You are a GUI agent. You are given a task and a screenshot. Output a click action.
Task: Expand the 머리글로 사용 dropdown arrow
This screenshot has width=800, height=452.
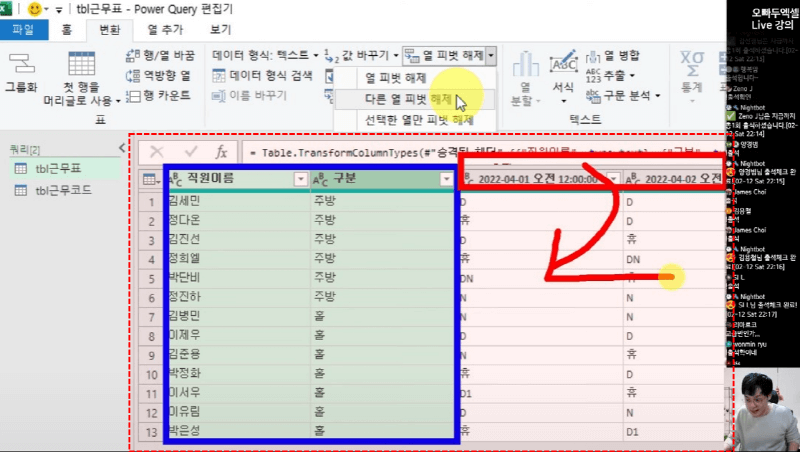[118, 101]
